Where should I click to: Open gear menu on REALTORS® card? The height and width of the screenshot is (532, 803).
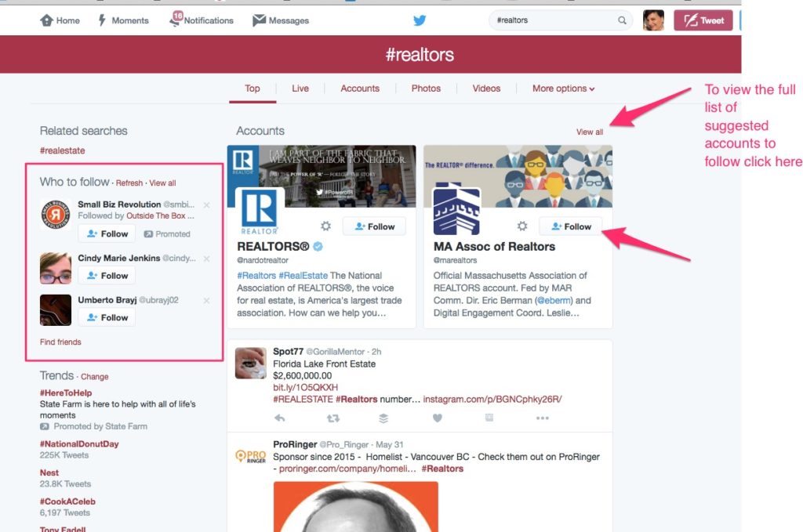pos(325,226)
